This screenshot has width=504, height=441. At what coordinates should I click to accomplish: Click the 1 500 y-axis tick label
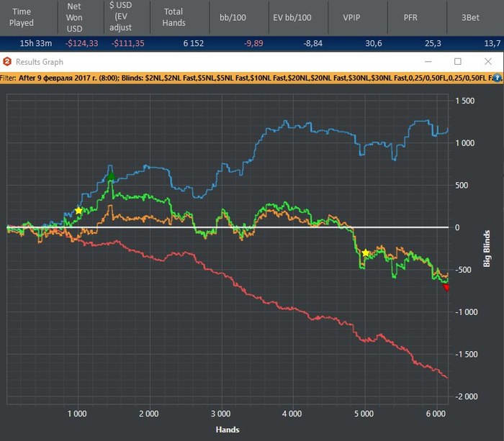click(465, 101)
